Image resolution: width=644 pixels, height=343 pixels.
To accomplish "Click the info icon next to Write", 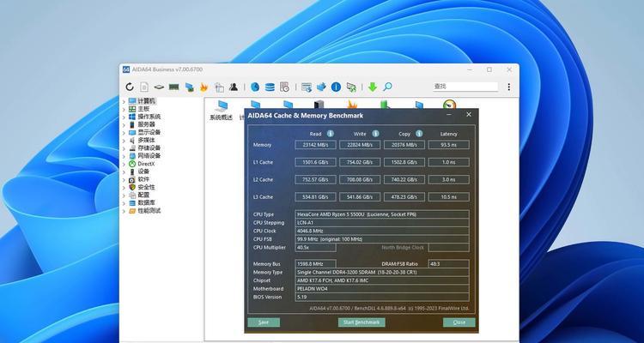I will coord(375,134).
